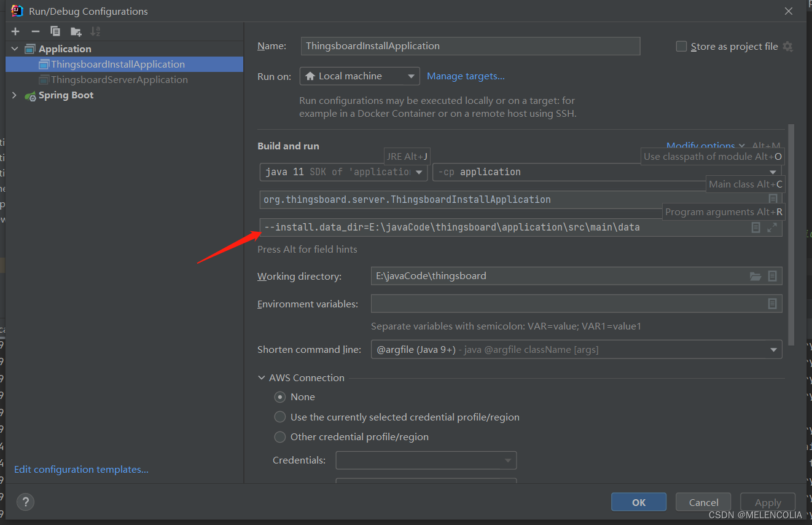Open java 11 SDK dropdown
812x525 pixels.
[x=343, y=172]
